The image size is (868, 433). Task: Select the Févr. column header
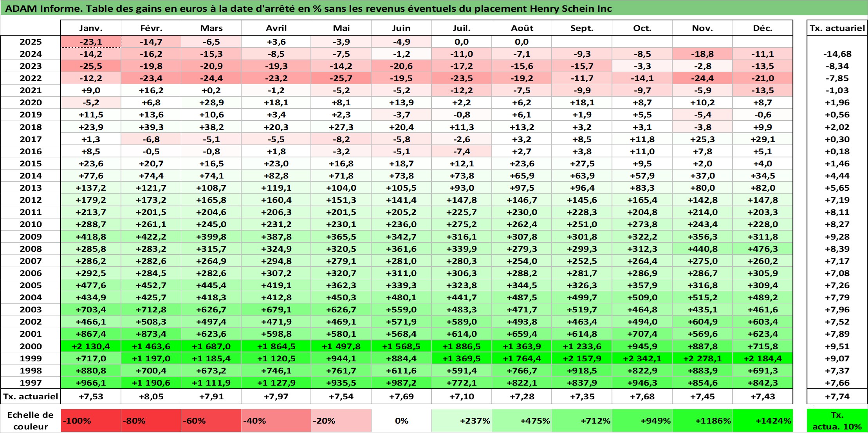click(151, 28)
